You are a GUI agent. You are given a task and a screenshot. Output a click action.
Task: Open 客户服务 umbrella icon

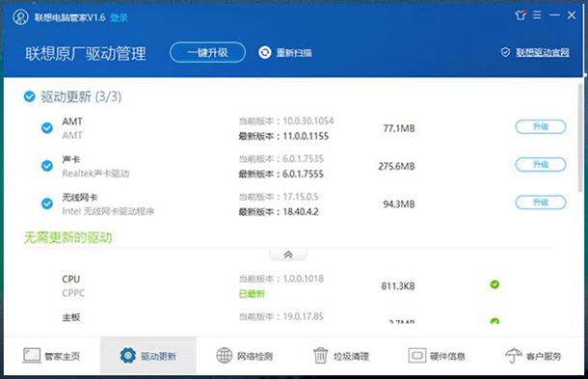514,355
